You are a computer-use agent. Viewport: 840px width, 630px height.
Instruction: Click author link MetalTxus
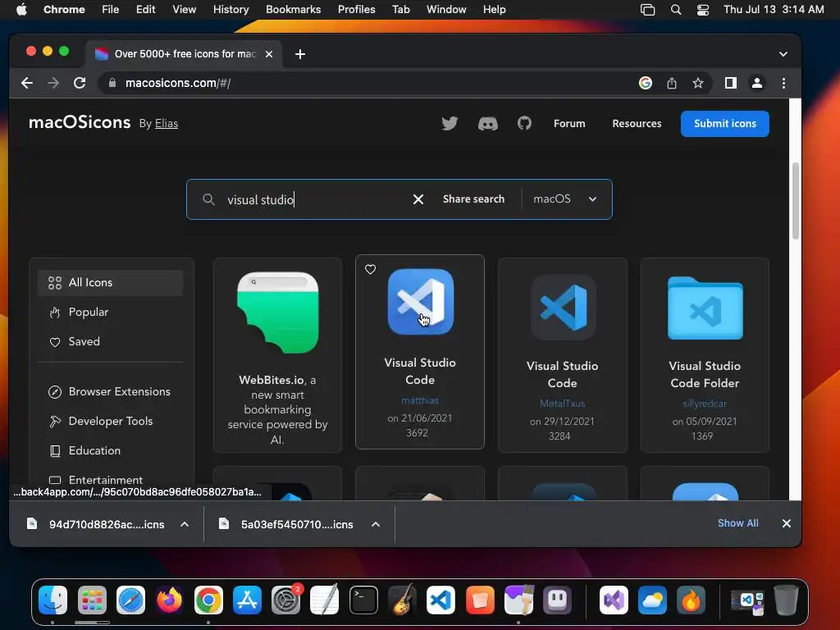[x=563, y=404]
